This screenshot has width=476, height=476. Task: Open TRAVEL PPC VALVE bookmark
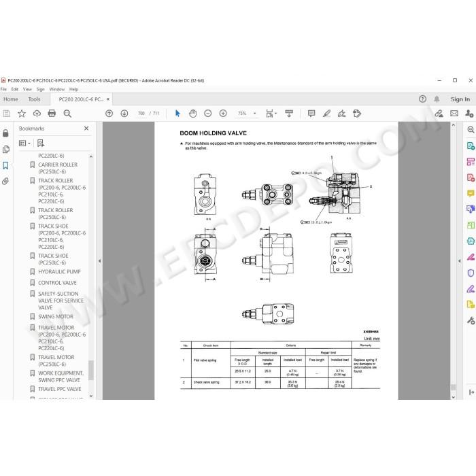(60, 389)
